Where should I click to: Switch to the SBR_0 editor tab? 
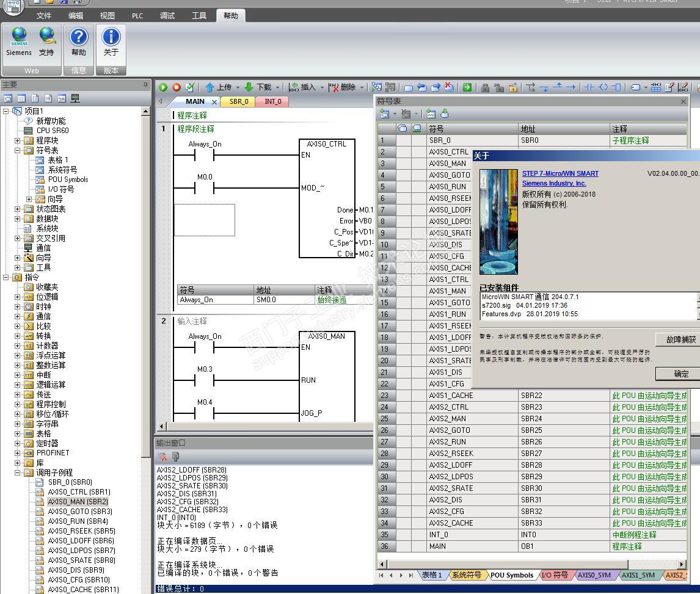pos(239,101)
